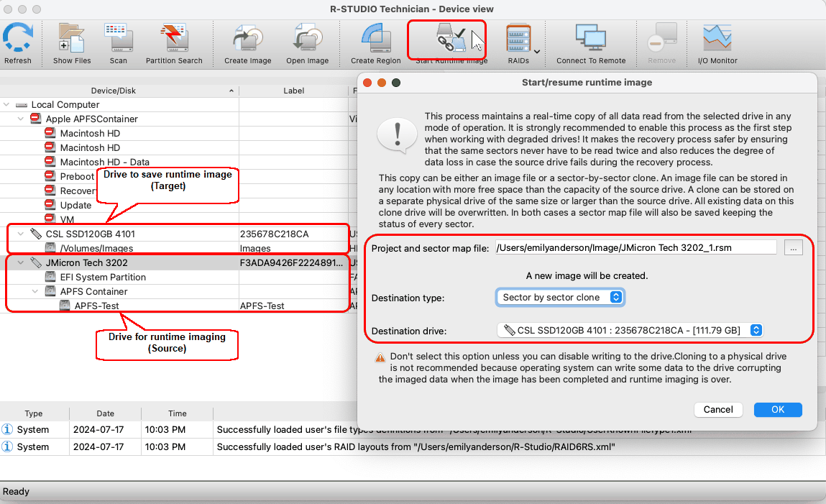Click the APFS-Test label cell
Viewport: 826px width, 504px height.
262,306
